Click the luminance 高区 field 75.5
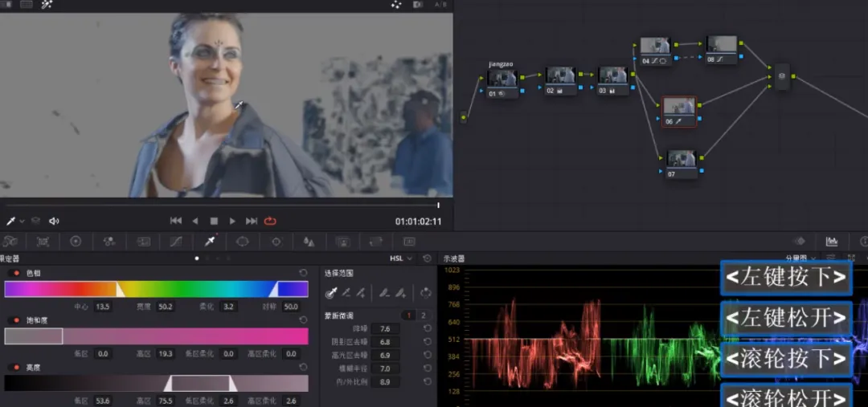This screenshot has width=868, height=407. tap(165, 401)
